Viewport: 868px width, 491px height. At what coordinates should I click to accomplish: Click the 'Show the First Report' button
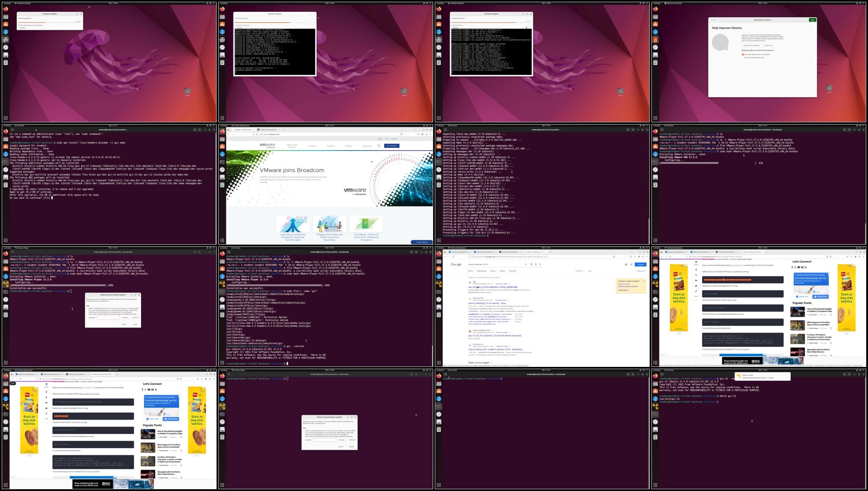[751, 45]
